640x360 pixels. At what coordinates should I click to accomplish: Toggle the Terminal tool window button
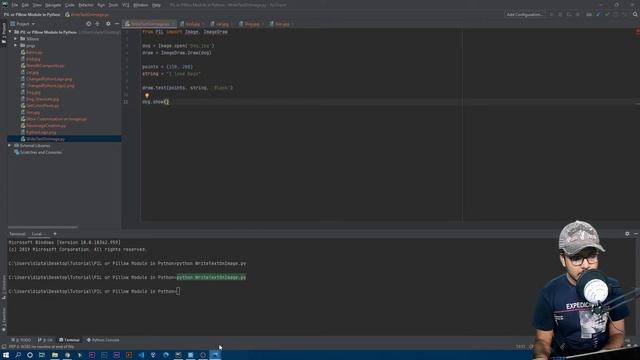click(69, 340)
